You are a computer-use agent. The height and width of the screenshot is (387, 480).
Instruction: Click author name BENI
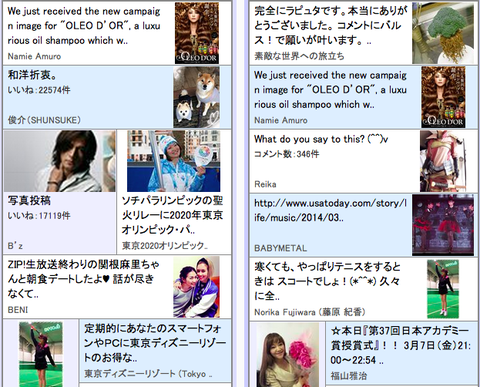tap(18, 310)
